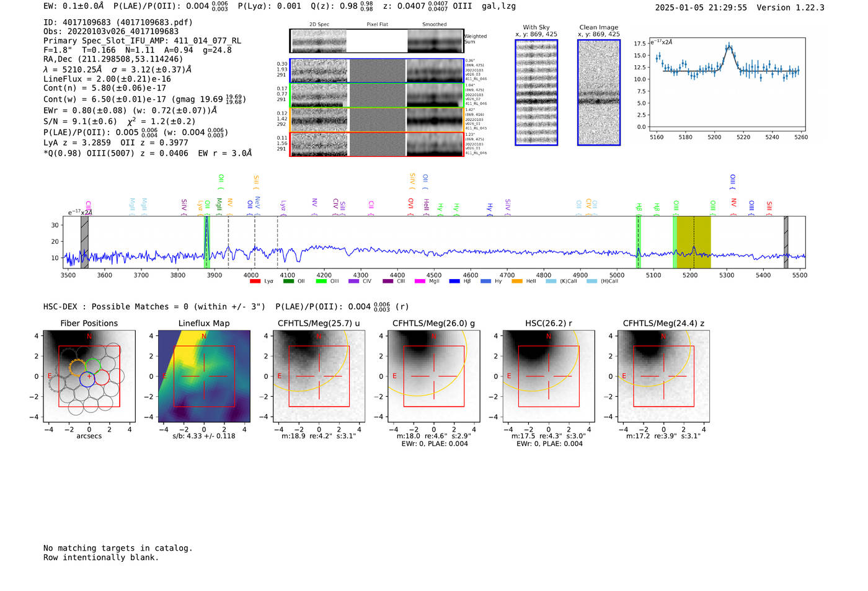Open the HSC(26.2) r image
This screenshot has height=591, width=868.
tap(548, 376)
